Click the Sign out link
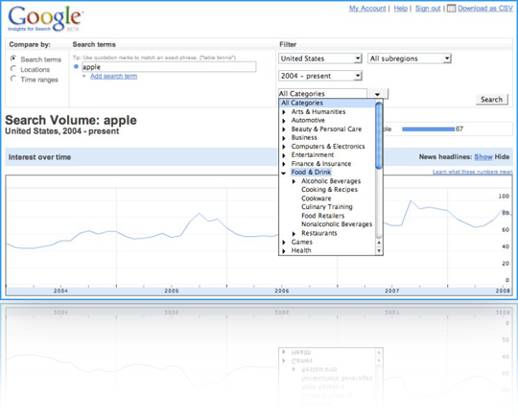Image resolution: width=518 pixels, height=420 pixels. [428, 9]
